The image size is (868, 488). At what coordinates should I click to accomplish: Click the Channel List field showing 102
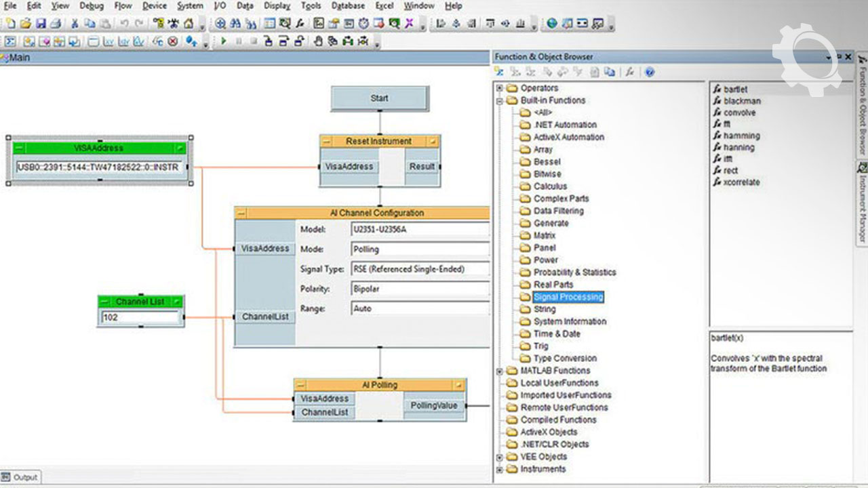[140, 317]
